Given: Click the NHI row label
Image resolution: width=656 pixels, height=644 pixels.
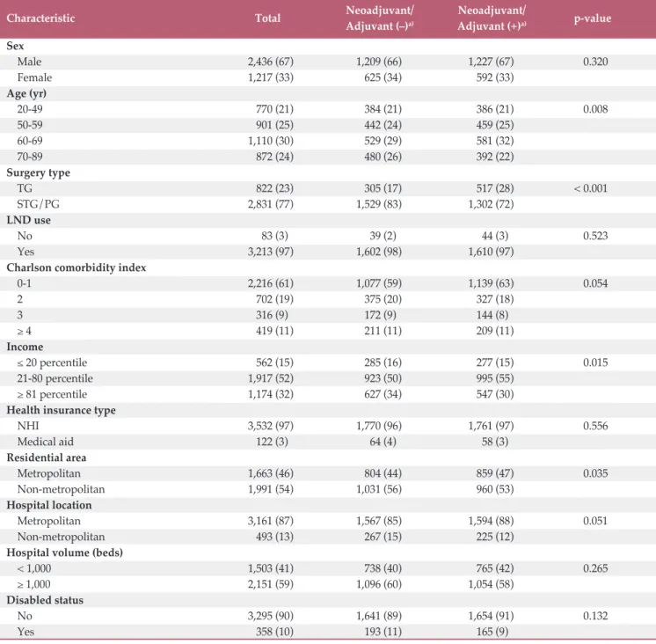Looking at the screenshot, I should pyautogui.click(x=28, y=426).
